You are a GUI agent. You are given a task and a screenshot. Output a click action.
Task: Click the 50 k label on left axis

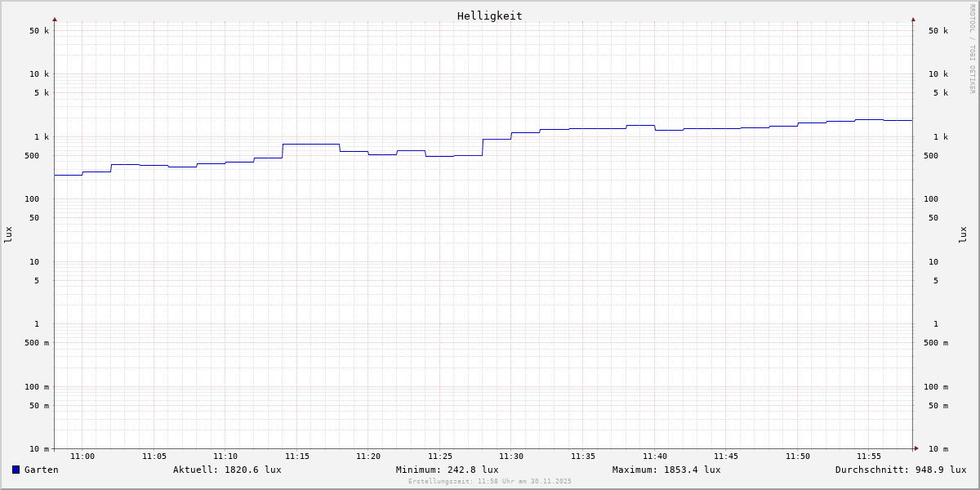tap(39, 31)
